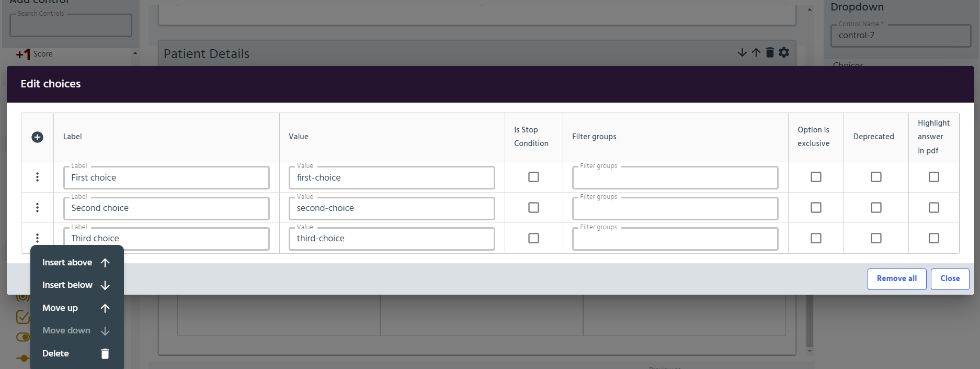
Task: Click the Label column header
Action: (x=72, y=137)
